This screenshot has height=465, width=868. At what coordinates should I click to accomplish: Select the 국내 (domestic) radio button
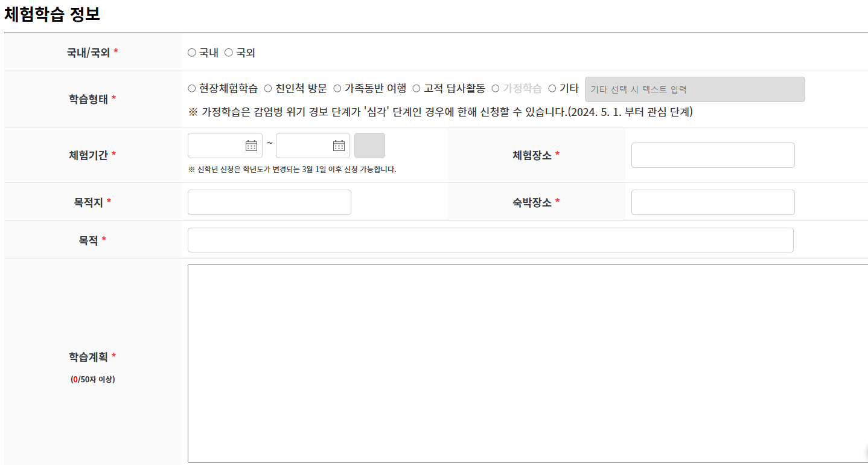(x=191, y=53)
